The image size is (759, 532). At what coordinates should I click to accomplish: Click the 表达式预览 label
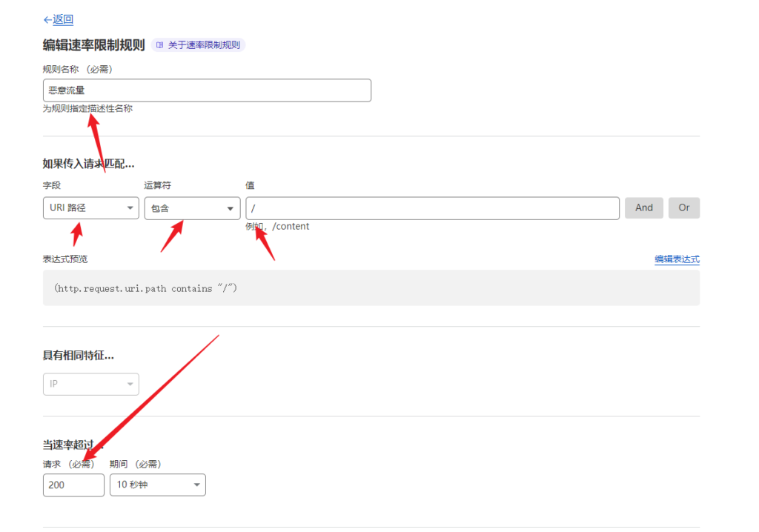(65, 259)
